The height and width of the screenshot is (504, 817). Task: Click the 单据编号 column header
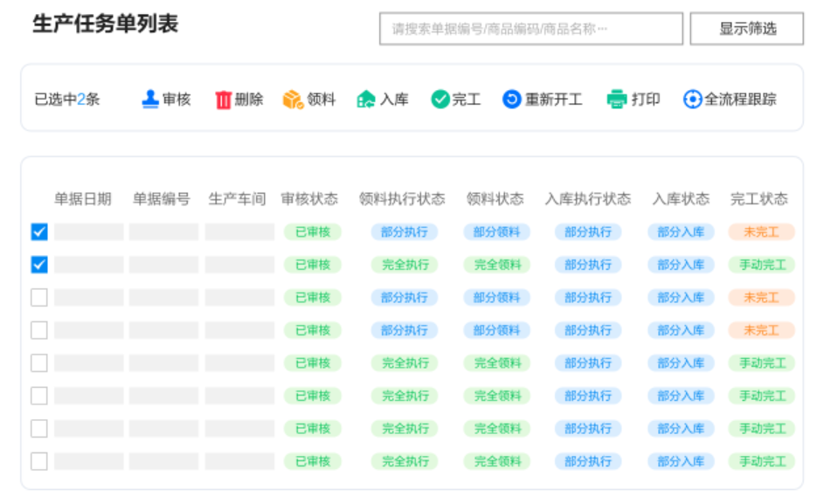pyautogui.click(x=161, y=199)
